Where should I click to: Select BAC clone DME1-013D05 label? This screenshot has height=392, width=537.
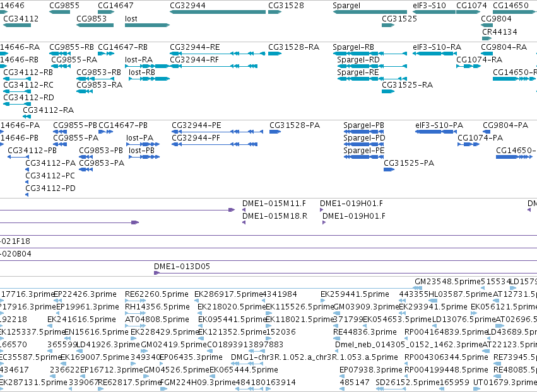182,267
